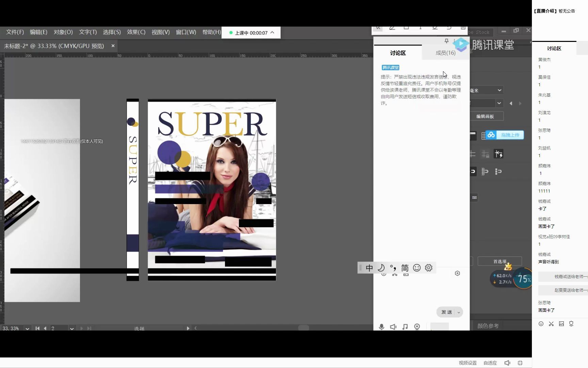Select the 未标题-2 document tab
The height and width of the screenshot is (368, 588).
pyautogui.click(x=54, y=46)
